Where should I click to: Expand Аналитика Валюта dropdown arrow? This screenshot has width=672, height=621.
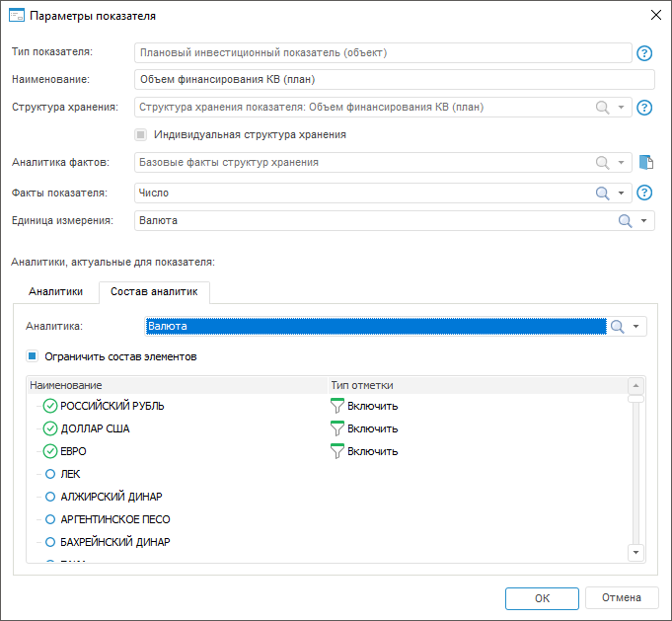click(636, 327)
